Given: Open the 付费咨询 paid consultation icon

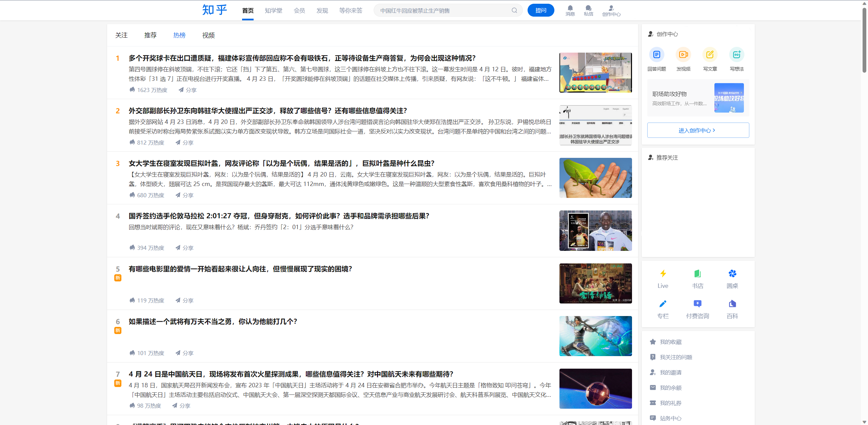Looking at the screenshot, I should coord(697,304).
